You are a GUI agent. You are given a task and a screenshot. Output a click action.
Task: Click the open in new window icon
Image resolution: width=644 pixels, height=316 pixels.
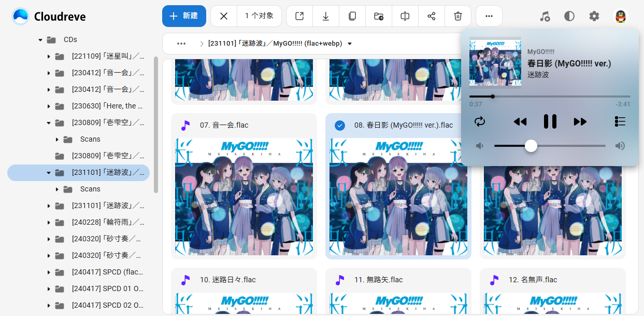(299, 16)
